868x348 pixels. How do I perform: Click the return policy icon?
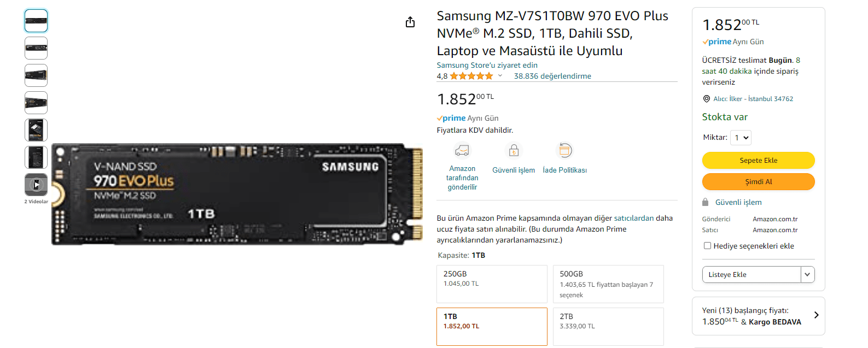[564, 150]
